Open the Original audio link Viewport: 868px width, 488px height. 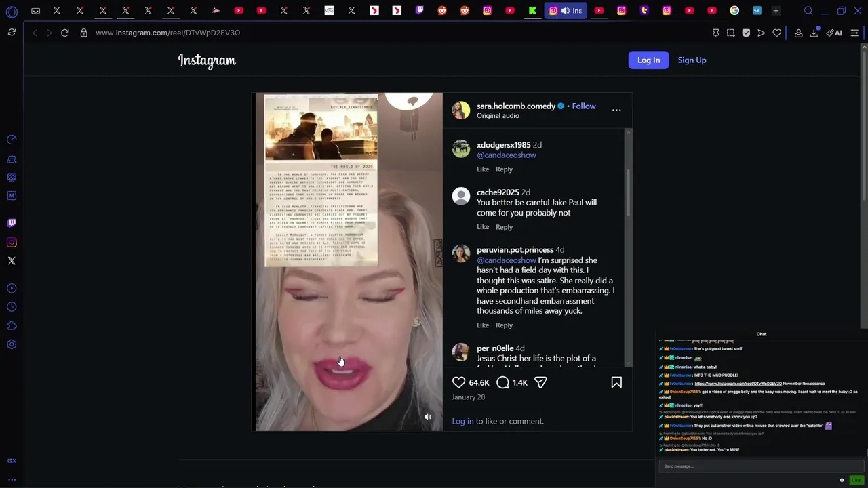click(498, 116)
